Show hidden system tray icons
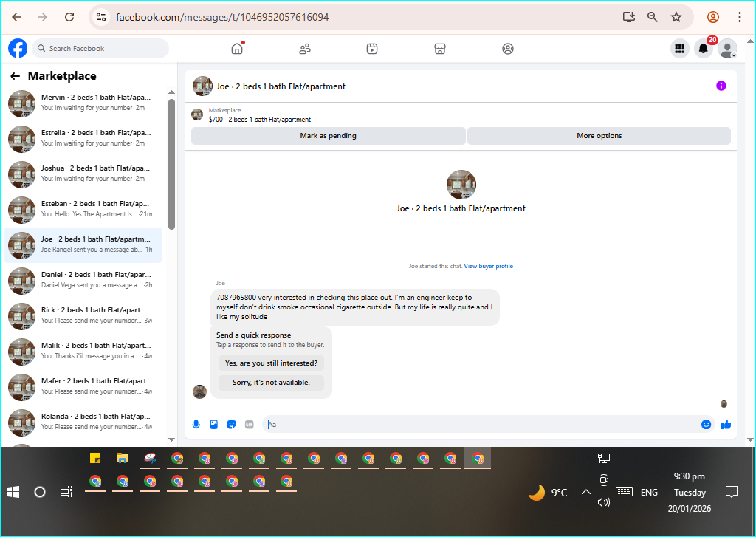Screen dimensions: 756x537 586,492
